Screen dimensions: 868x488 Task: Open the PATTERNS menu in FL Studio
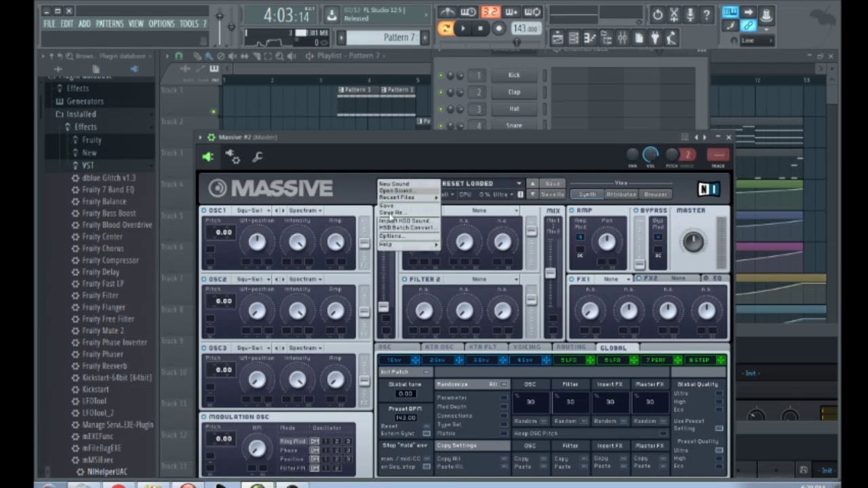pyautogui.click(x=110, y=24)
